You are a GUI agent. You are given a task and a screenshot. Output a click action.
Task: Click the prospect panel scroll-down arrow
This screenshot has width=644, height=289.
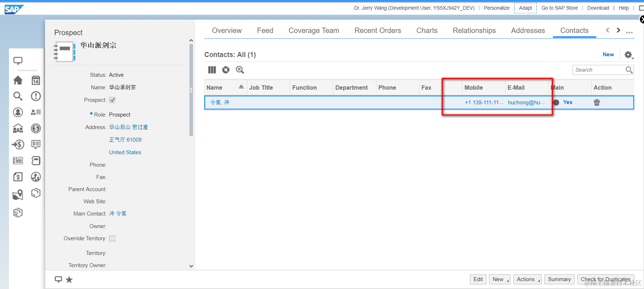tap(191, 266)
